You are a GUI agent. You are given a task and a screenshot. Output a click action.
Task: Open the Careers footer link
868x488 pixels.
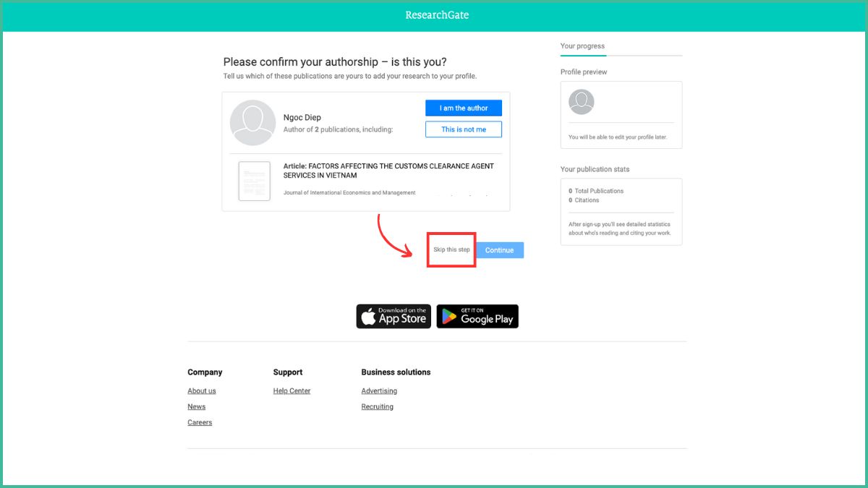(200, 423)
